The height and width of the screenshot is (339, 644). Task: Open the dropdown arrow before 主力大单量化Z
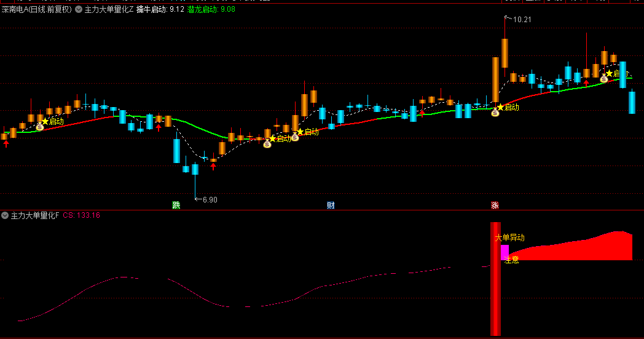(79, 9)
